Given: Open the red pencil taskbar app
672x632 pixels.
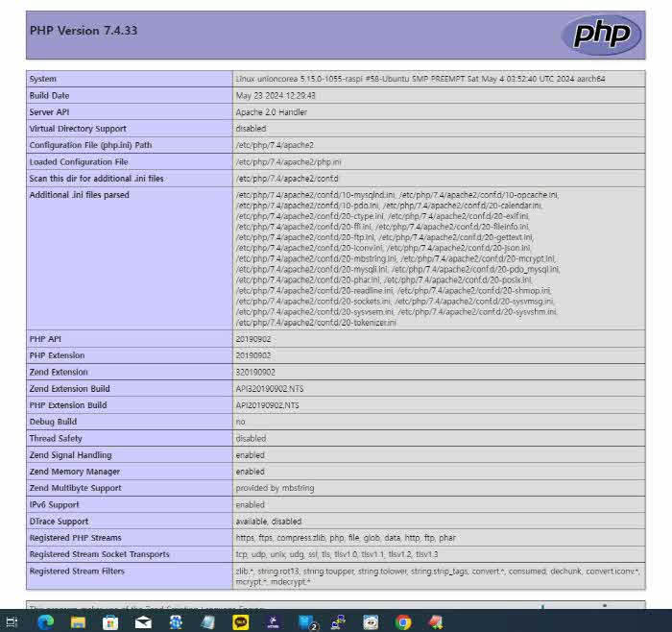Looking at the screenshot, I should point(436,621).
